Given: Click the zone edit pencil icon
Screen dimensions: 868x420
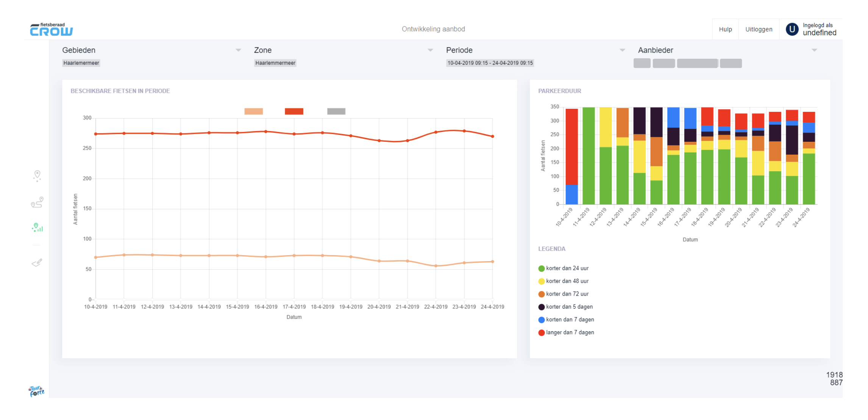Looking at the screenshot, I should pyautogui.click(x=37, y=262).
